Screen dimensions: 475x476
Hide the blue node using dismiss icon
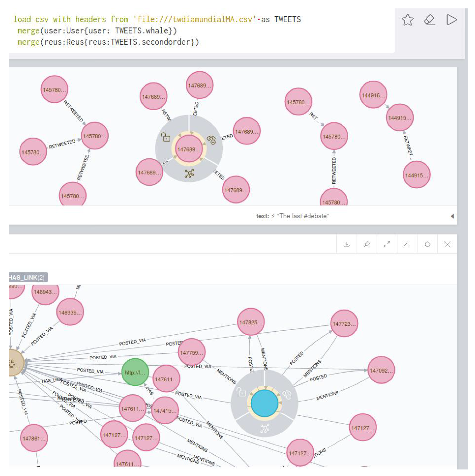click(x=287, y=395)
